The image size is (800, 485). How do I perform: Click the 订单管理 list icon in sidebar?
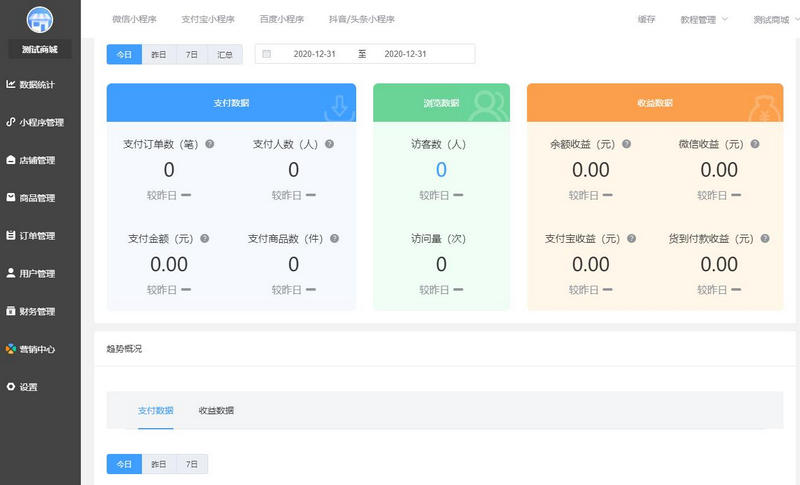click(x=11, y=235)
